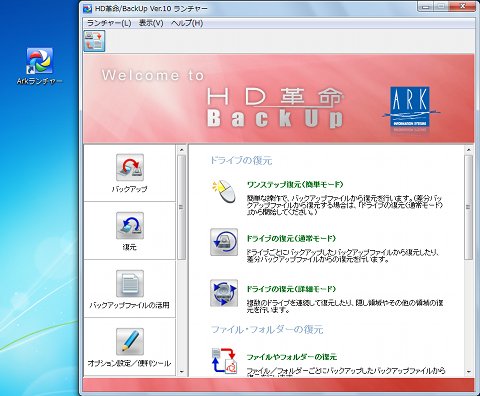
Task: Click the sidebar scrollbar thumb
Action: (181, 207)
